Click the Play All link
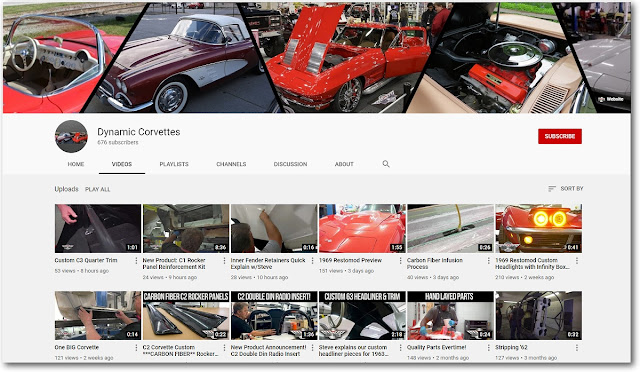This screenshot has height=372, width=640. (x=98, y=189)
